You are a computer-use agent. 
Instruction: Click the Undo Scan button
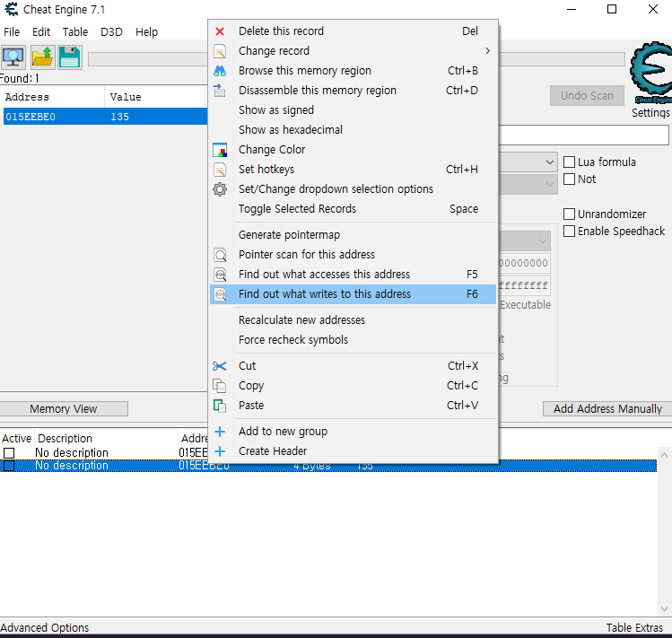click(x=587, y=96)
